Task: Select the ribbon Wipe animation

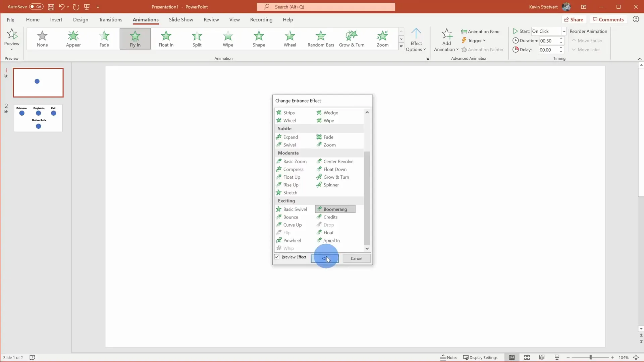Action: [228, 39]
